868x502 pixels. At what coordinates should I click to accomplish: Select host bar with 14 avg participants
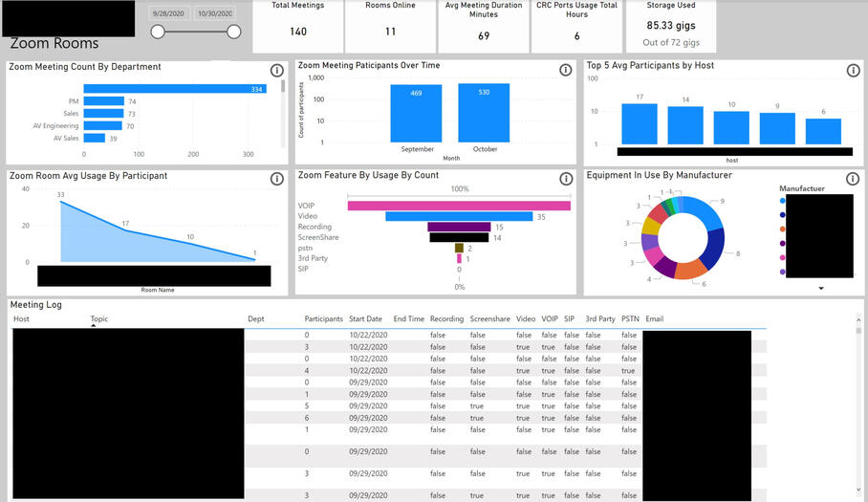click(685, 125)
